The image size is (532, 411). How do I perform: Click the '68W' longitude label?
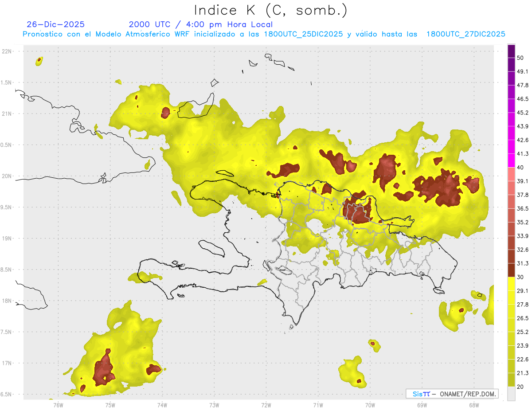tap(474, 405)
